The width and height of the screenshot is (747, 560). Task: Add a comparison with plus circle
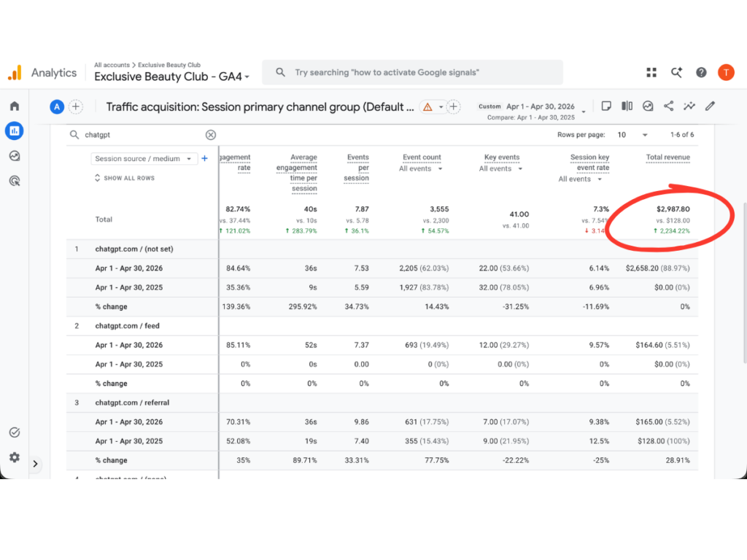pos(76,106)
